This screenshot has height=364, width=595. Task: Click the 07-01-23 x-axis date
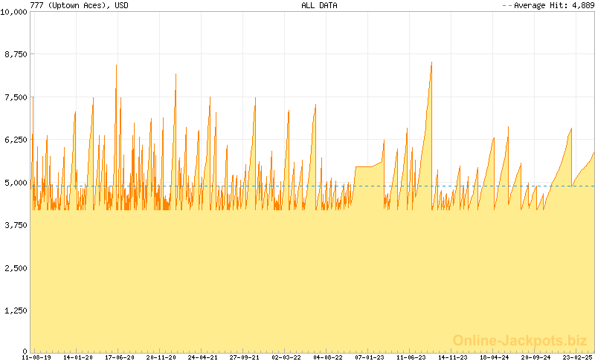pyautogui.click(x=370, y=357)
